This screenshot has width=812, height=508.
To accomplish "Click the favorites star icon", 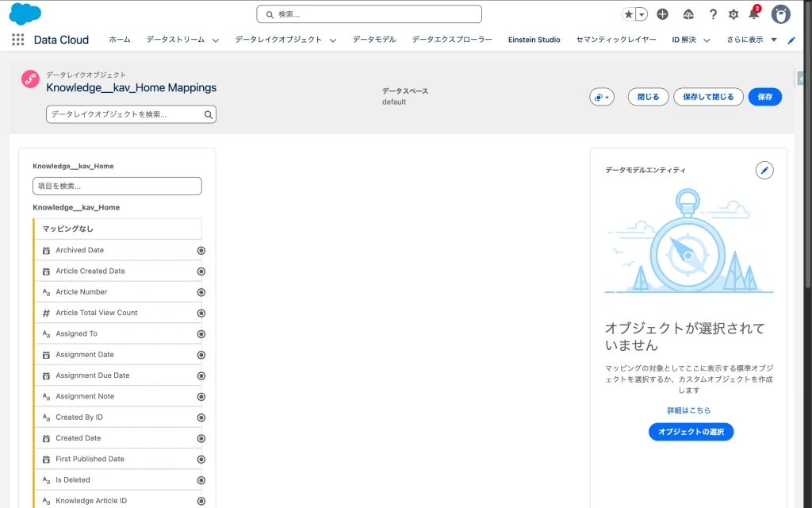I will [629, 14].
